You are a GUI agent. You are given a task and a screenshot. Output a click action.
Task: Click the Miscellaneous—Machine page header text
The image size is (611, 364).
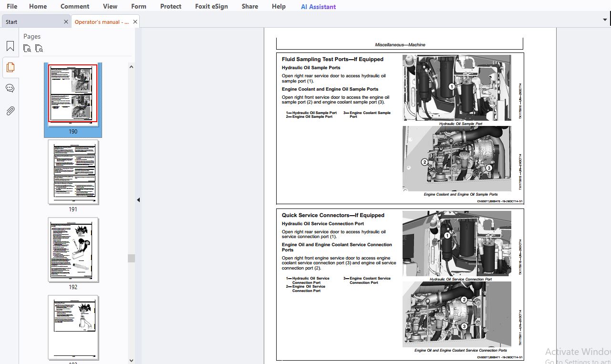click(x=400, y=45)
